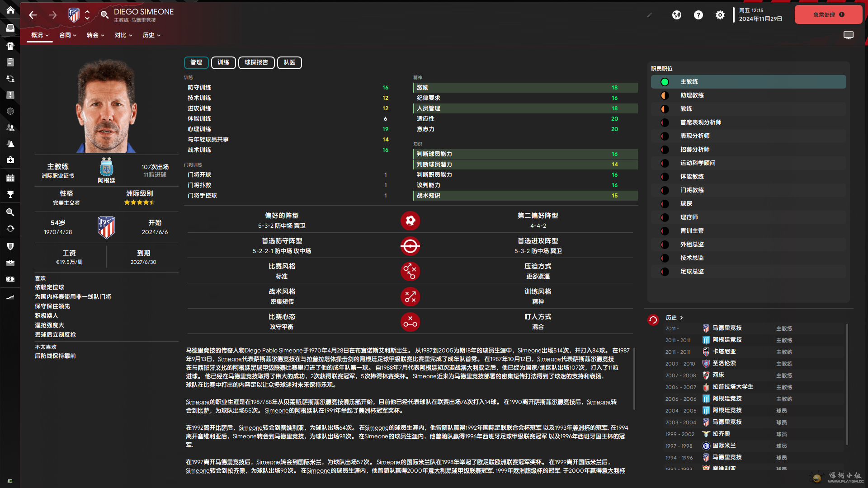Open Diego Pablo Simeone link in biography
The image size is (868, 488).
(274, 351)
